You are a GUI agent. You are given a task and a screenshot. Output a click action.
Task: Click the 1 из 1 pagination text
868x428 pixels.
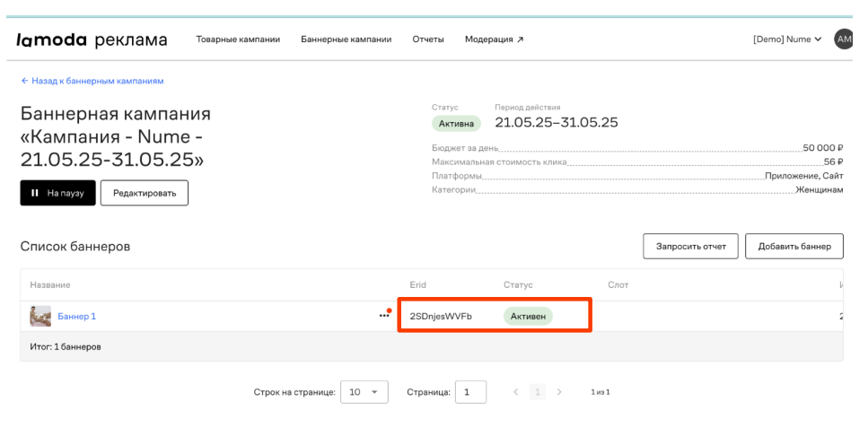click(x=601, y=392)
